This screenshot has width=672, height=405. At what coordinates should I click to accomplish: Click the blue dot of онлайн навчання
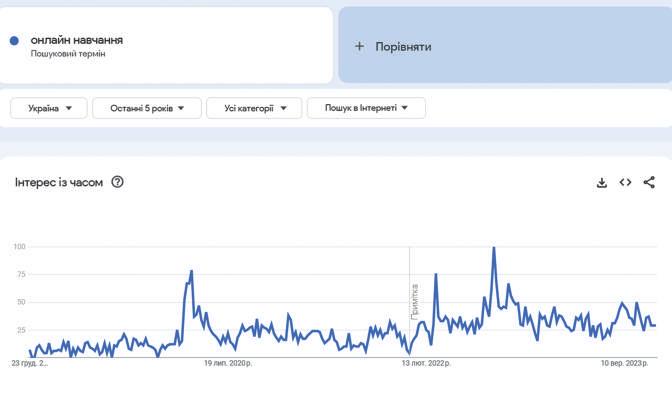coord(14,41)
